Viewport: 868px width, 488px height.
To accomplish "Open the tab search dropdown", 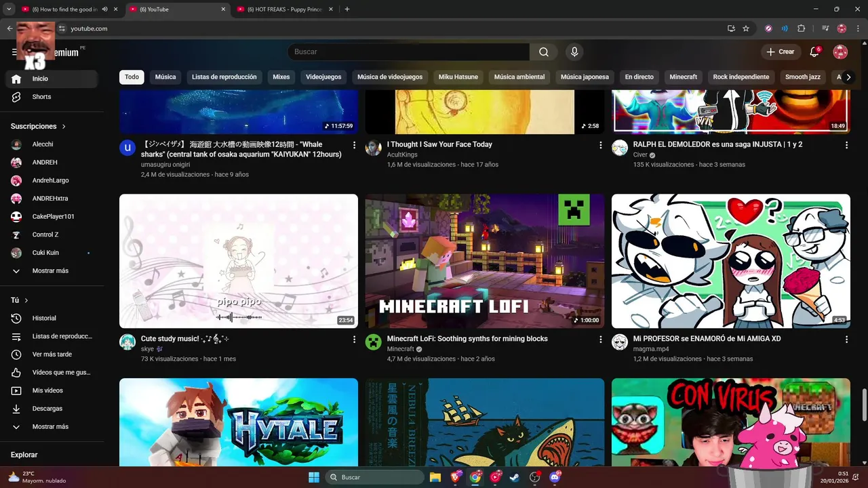I will point(9,9).
